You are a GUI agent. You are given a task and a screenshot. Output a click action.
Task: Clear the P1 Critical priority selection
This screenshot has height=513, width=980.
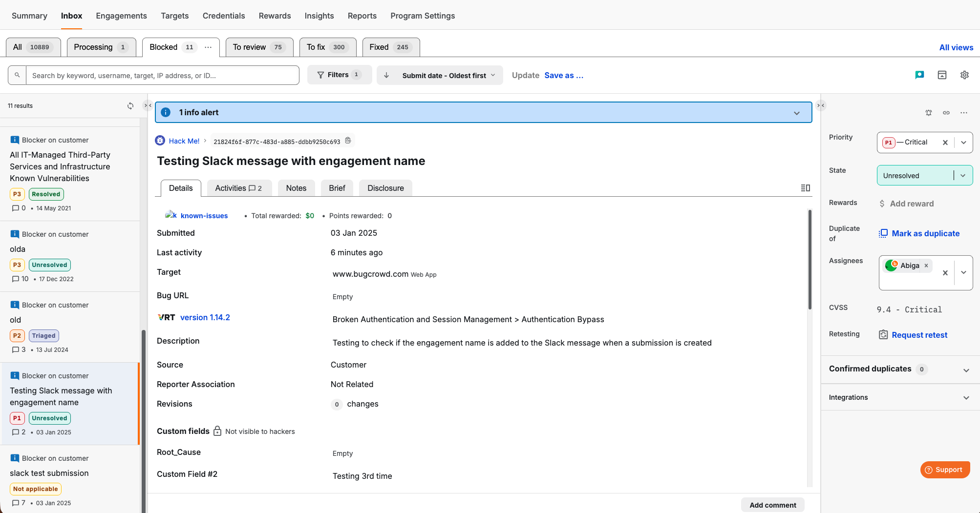pos(945,143)
